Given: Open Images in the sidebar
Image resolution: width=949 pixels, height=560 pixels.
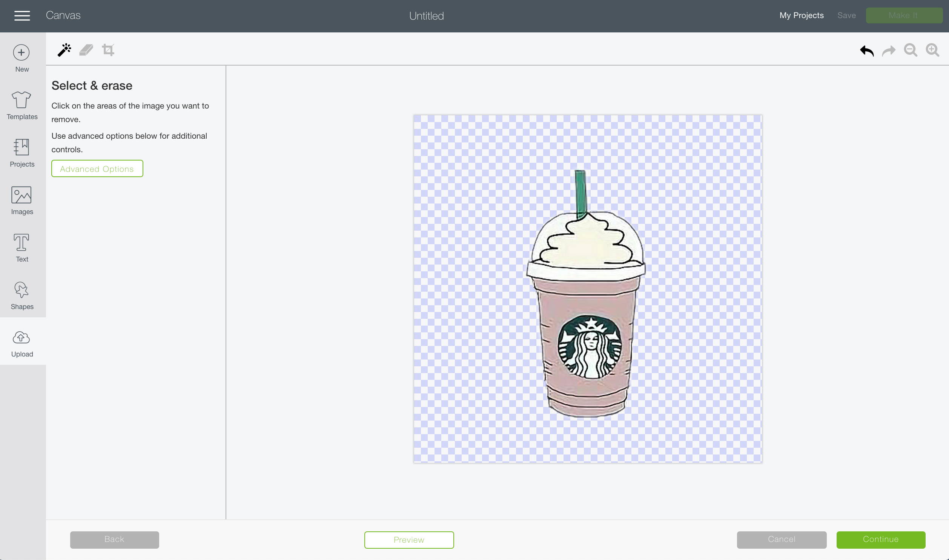Looking at the screenshot, I should pos(22,201).
